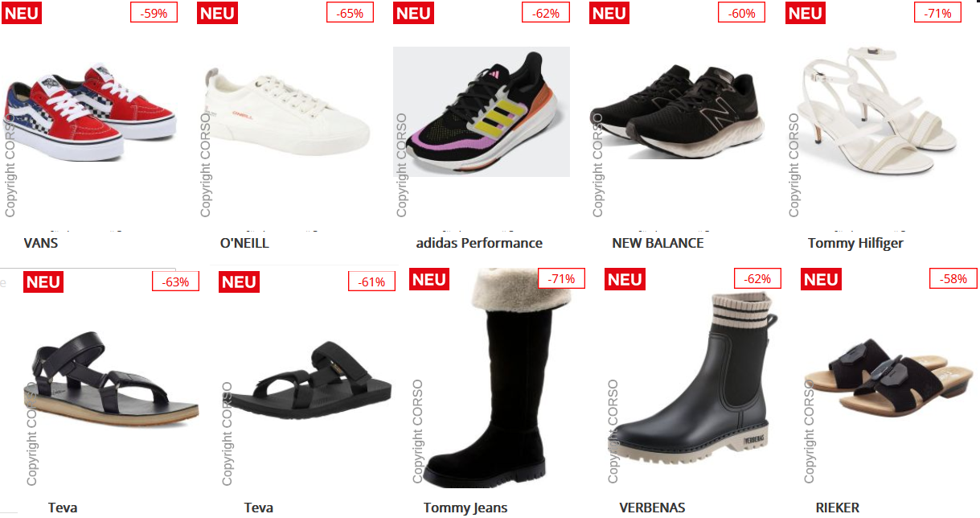This screenshot has height=518, width=980.
Task: View the adidas Performance running shoe
Action: 482,111
